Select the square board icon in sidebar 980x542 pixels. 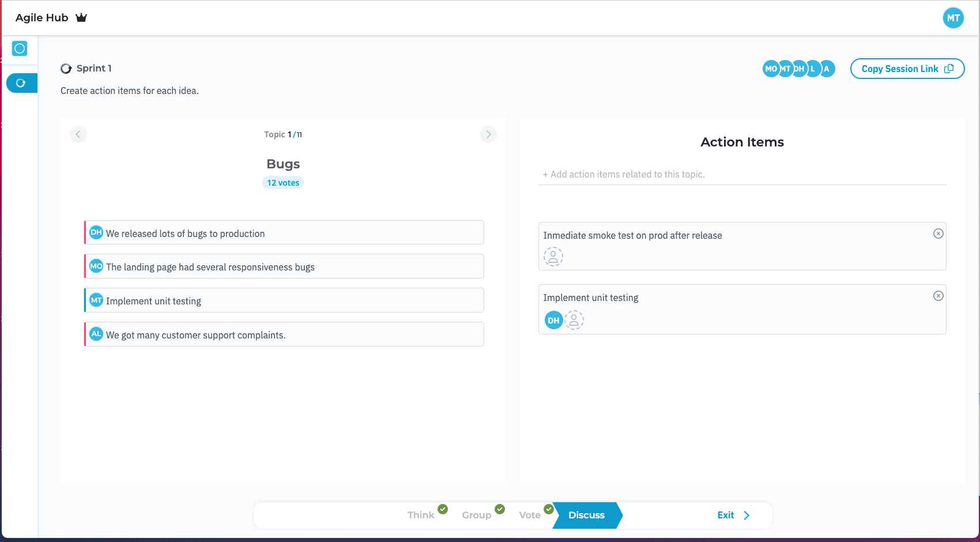20,48
